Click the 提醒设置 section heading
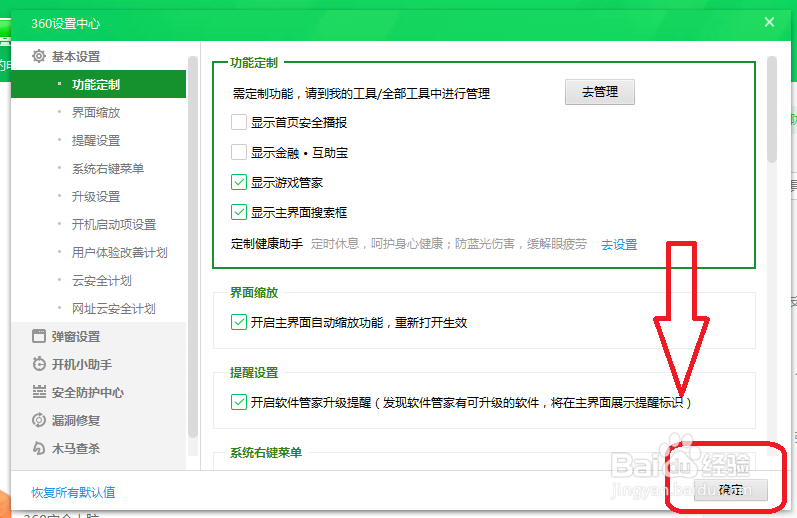This screenshot has width=797, height=518. click(x=254, y=373)
